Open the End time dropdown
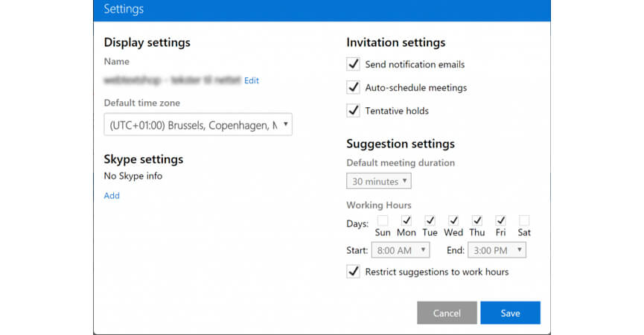The width and height of the screenshot is (644, 335). tap(499, 250)
